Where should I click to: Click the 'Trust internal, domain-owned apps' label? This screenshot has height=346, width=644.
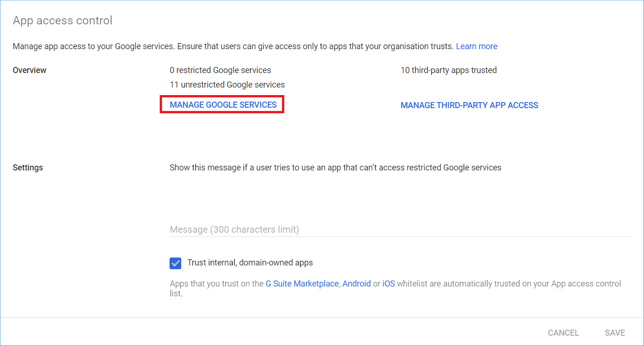pos(250,263)
